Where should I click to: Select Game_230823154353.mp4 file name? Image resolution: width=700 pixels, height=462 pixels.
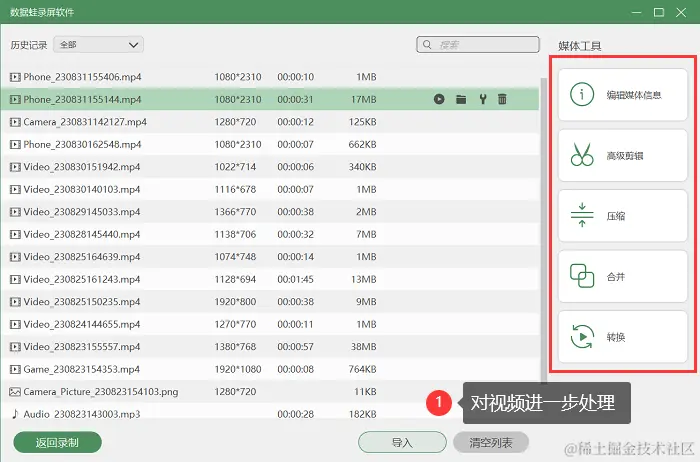point(82,369)
